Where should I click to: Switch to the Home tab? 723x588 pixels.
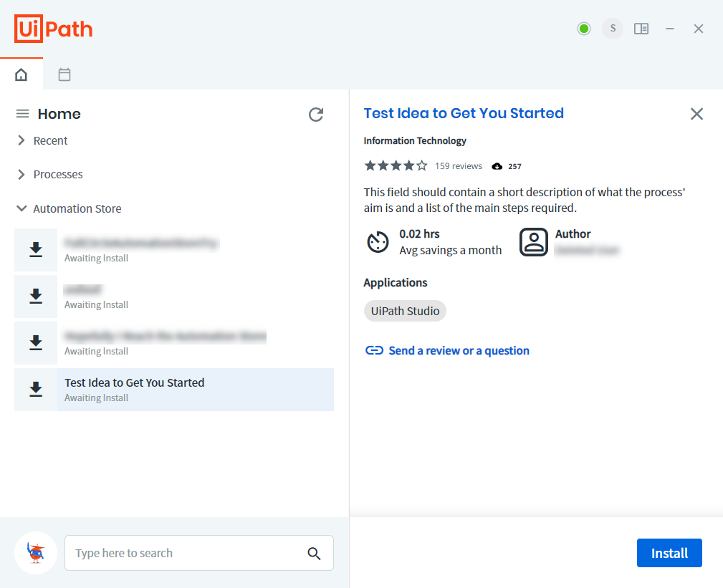pyautogui.click(x=21, y=74)
